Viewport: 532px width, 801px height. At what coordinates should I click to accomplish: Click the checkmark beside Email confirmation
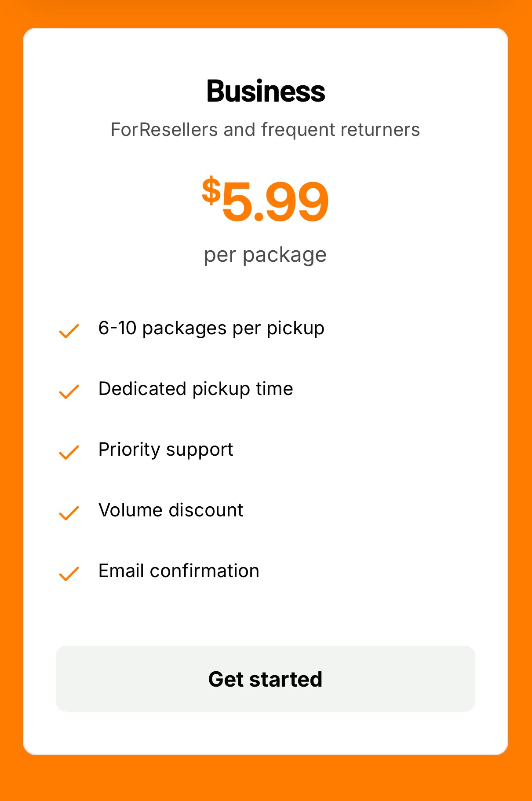(x=68, y=573)
